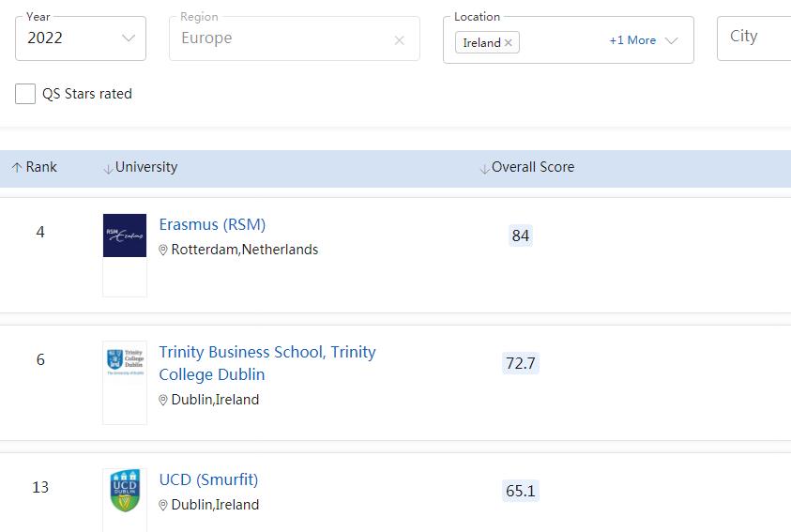791x532 pixels.
Task: Sort the table by Overall Score column
Action: click(532, 167)
